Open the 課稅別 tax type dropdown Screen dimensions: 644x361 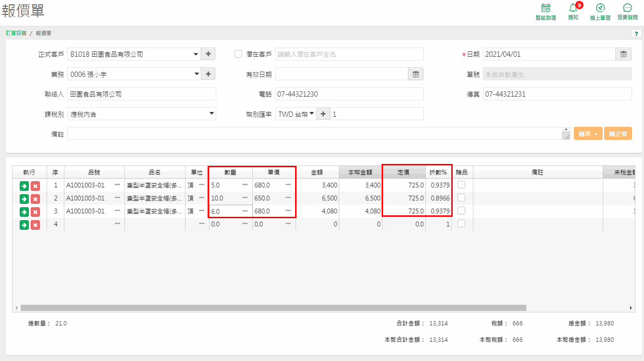pyautogui.click(x=142, y=114)
